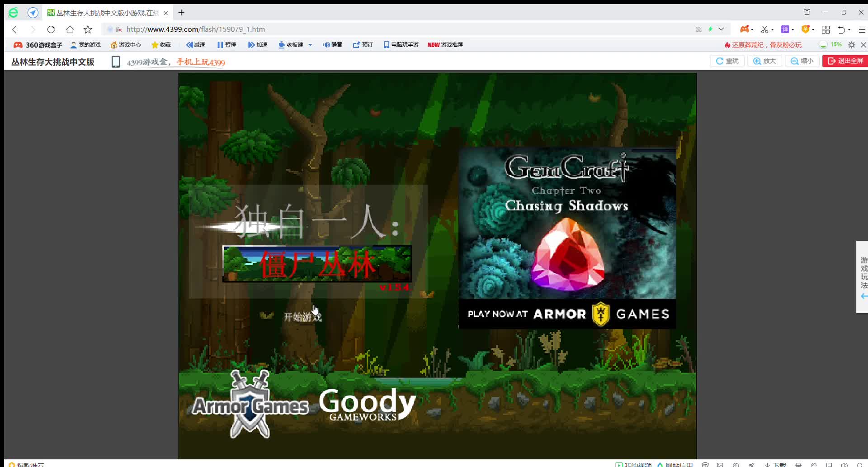Open the extensions grid icon
Viewport: 868px width, 467px height.
826,29
